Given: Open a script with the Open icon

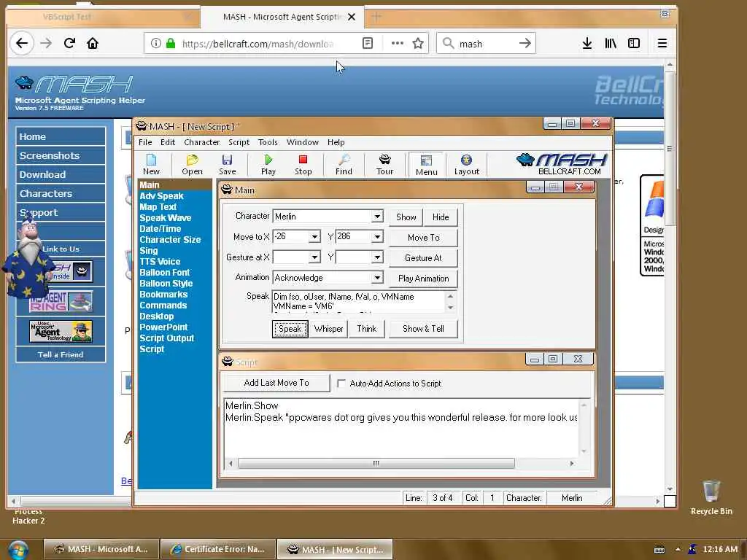Looking at the screenshot, I should pyautogui.click(x=192, y=164).
